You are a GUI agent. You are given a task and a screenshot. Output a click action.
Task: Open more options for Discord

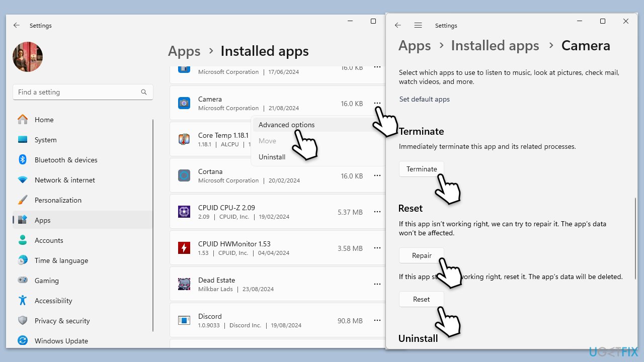pos(377,321)
